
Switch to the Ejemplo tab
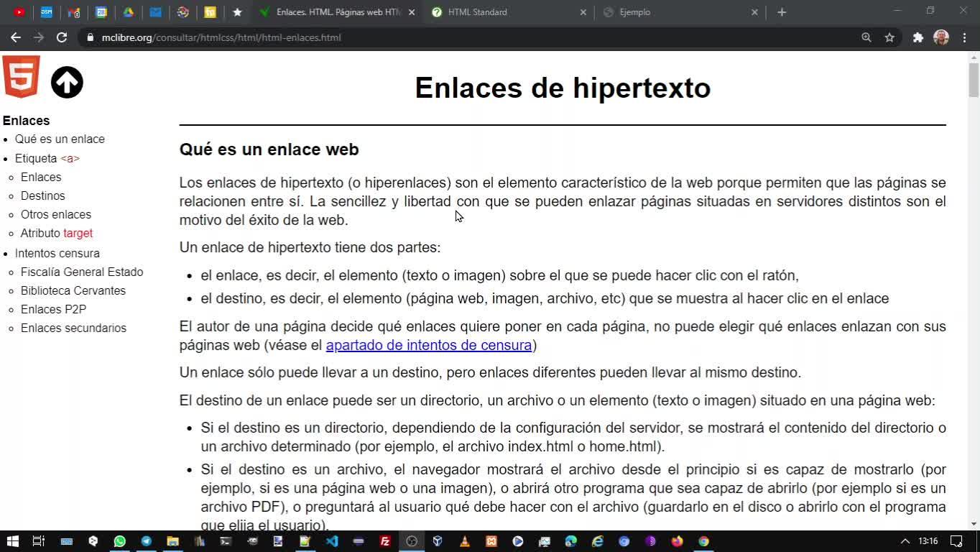coord(680,12)
